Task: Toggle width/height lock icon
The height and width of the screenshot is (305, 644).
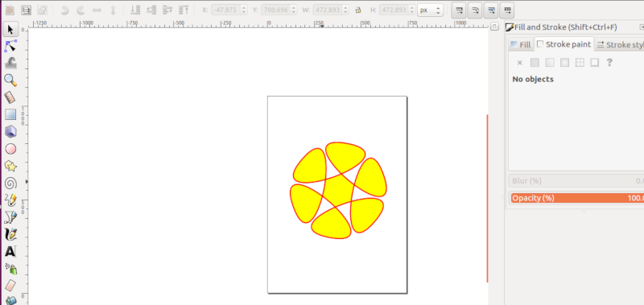Action: pos(358,10)
